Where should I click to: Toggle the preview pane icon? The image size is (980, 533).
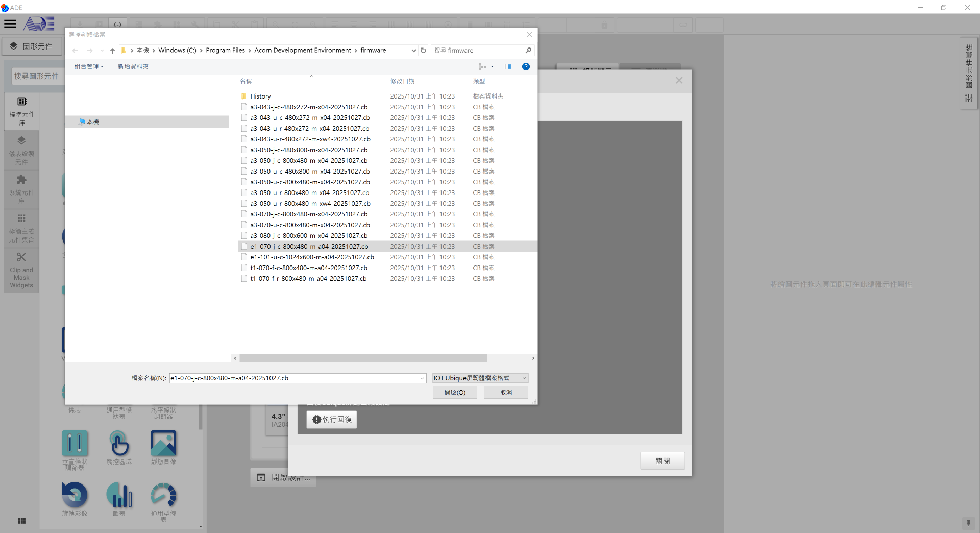pyautogui.click(x=507, y=67)
